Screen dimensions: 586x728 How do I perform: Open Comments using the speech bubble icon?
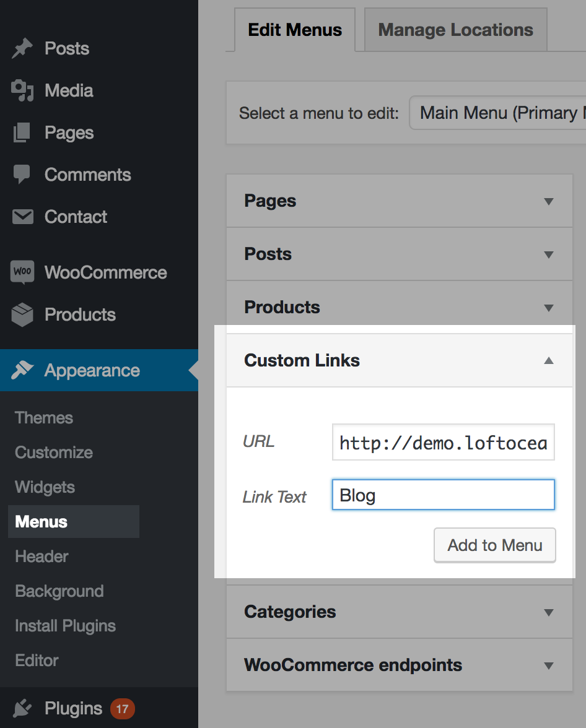[22, 175]
